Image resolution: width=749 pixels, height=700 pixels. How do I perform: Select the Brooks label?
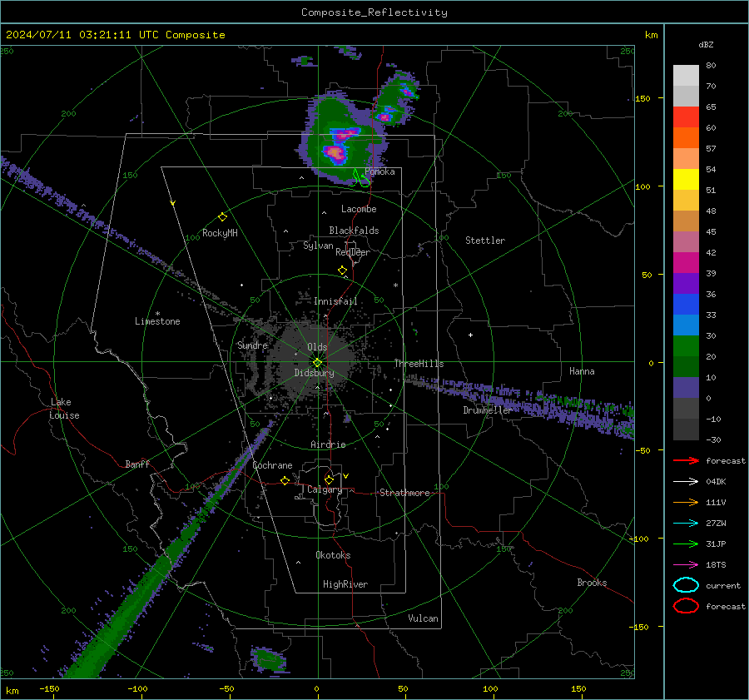click(x=592, y=583)
